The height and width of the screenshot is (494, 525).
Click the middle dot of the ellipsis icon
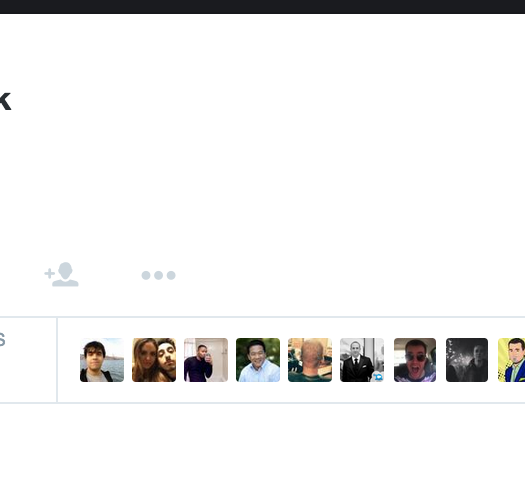coord(158,275)
